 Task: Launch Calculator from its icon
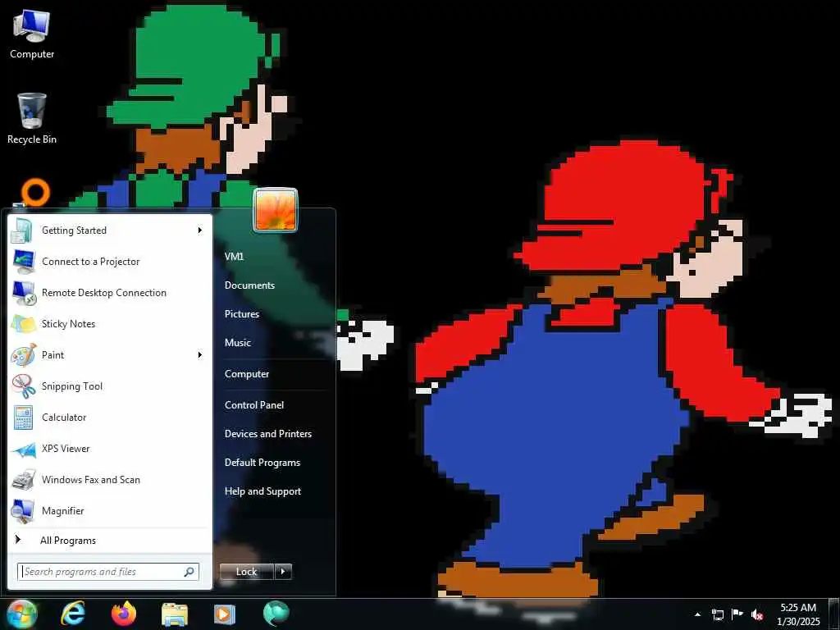(24, 418)
